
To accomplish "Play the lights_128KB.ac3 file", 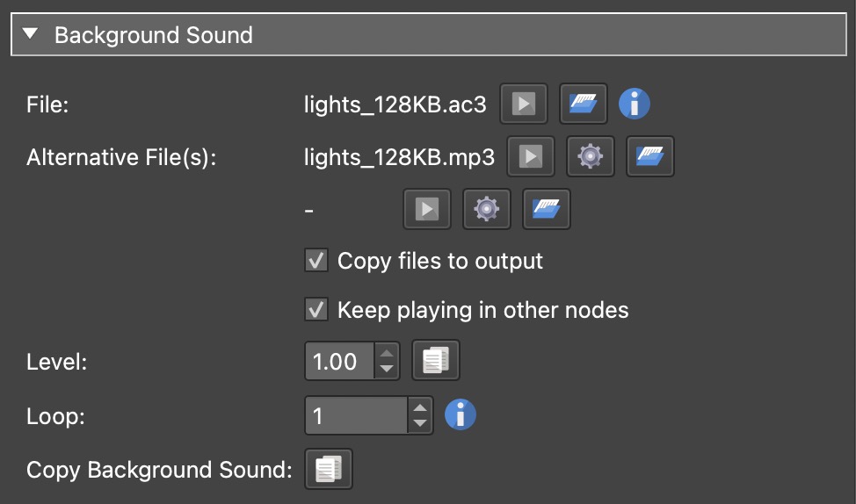I will pos(524,105).
